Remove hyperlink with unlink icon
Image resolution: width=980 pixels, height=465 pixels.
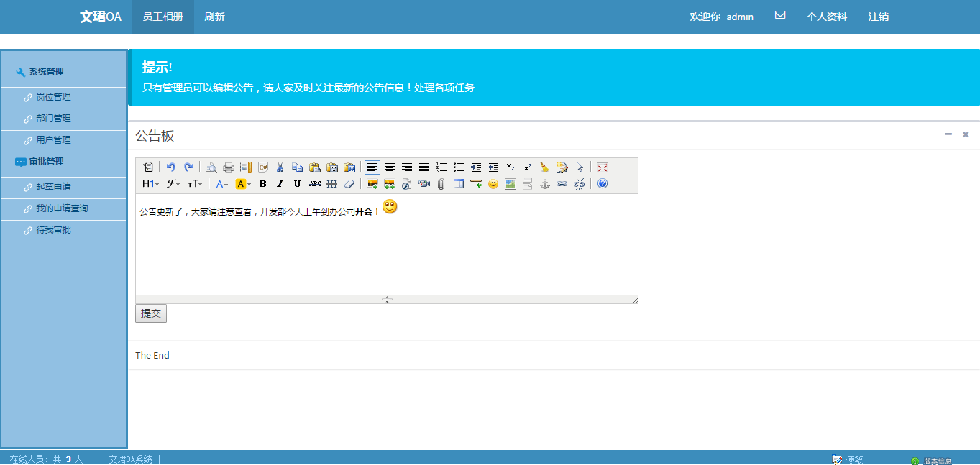pyautogui.click(x=580, y=184)
